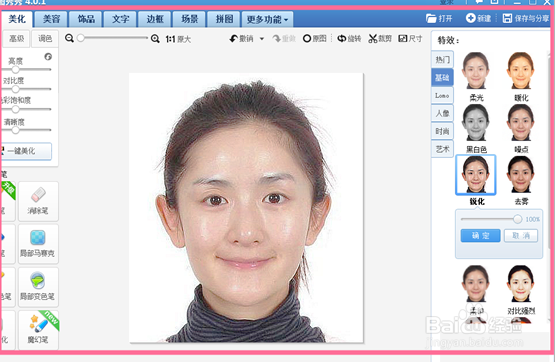The image size is (555, 362).
Task: Select the 局部马赛克 mosaic tool
Action: pyautogui.click(x=38, y=244)
